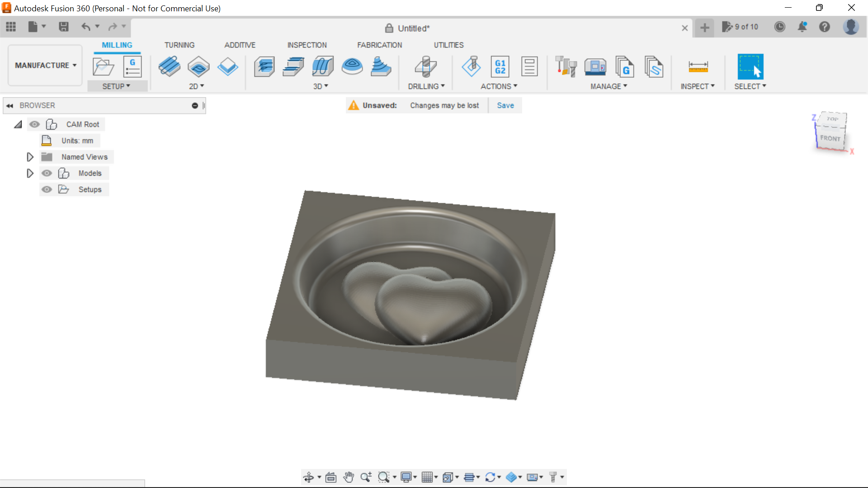Click the Post Process G1G2 icon
Image resolution: width=868 pixels, height=488 pixels.
[500, 66]
